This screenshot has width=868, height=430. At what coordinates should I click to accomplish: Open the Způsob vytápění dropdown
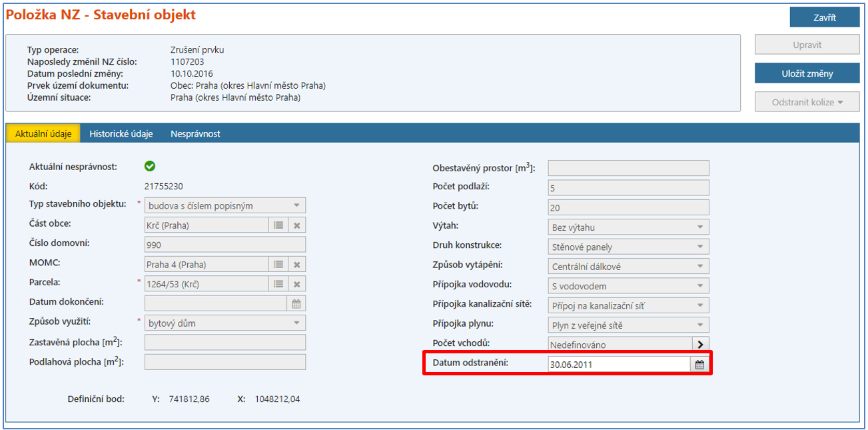click(699, 267)
